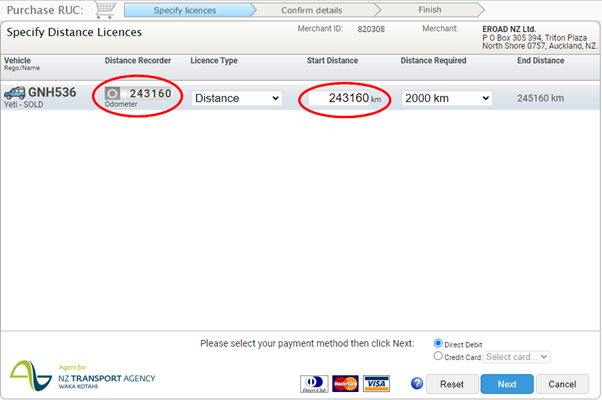Viewport: 602px width, 400px height.
Task: Open the Select card dropdown
Action: (x=517, y=357)
